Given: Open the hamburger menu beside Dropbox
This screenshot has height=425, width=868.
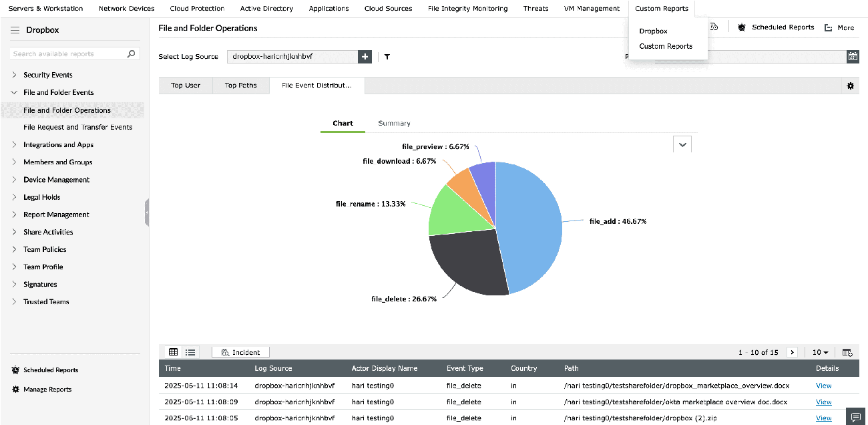Looking at the screenshot, I should (x=15, y=30).
